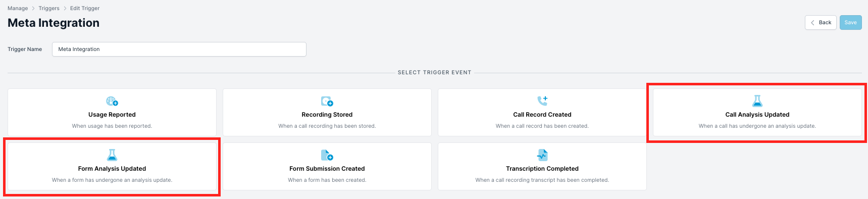Click the Recording Stored icon
The height and width of the screenshot is (199, 868).
tap(327, 101)
